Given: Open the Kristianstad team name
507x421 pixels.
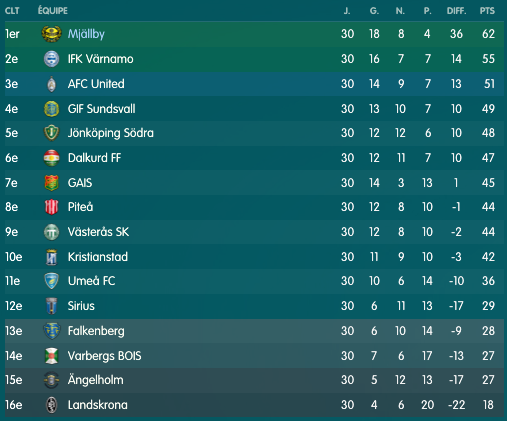Looking at the screenshot, I should pyautogui.click(x=98, y=257).
